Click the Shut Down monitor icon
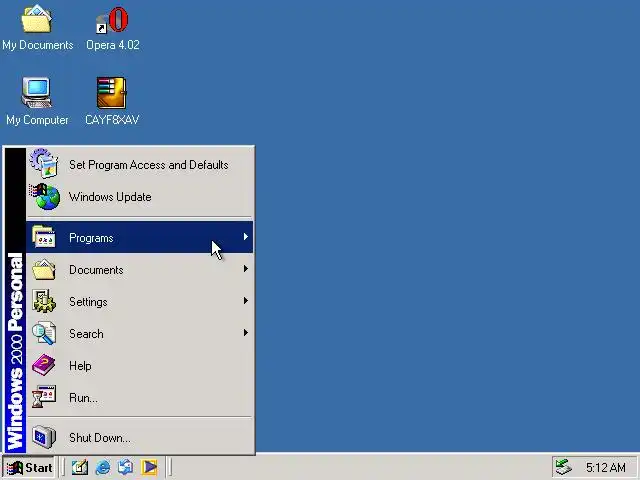The image size is (640, 480). 44,437
